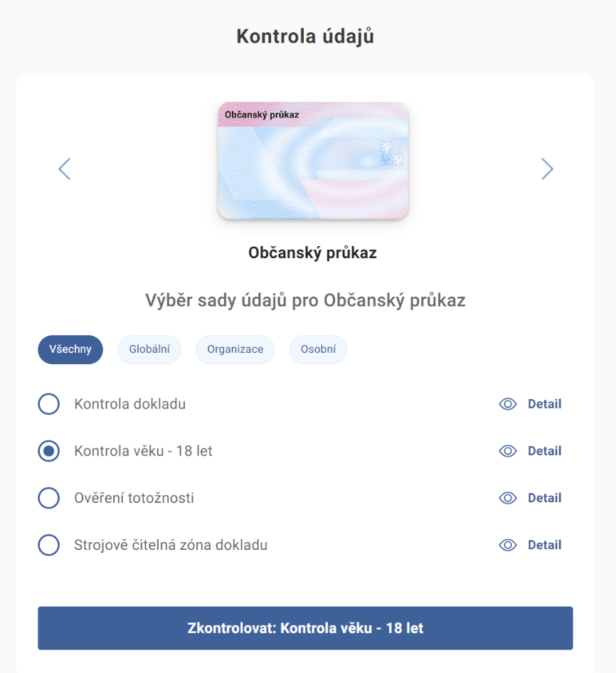Select Ověření totožnosti radio button
Image resolution: width=616 pixels, height=673 pixels.
(48, 498)
